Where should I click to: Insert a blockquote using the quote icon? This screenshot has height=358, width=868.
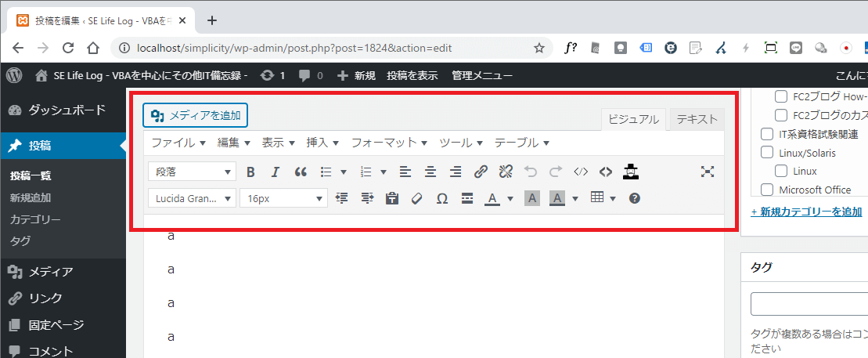(x=301, y=172)
